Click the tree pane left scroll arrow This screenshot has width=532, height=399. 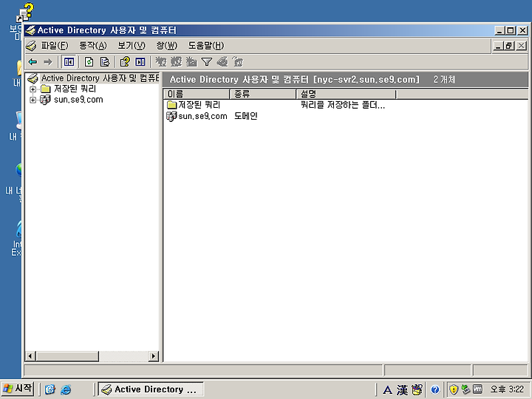pos(30,356)
